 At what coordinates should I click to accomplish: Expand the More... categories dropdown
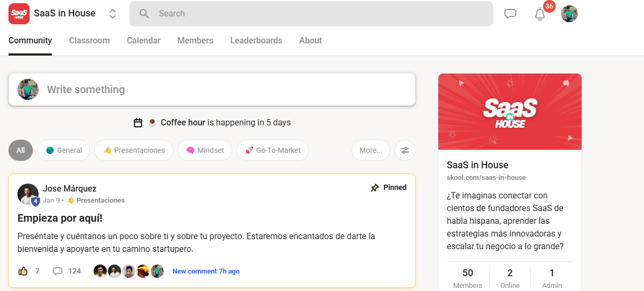tap(371, 150)
